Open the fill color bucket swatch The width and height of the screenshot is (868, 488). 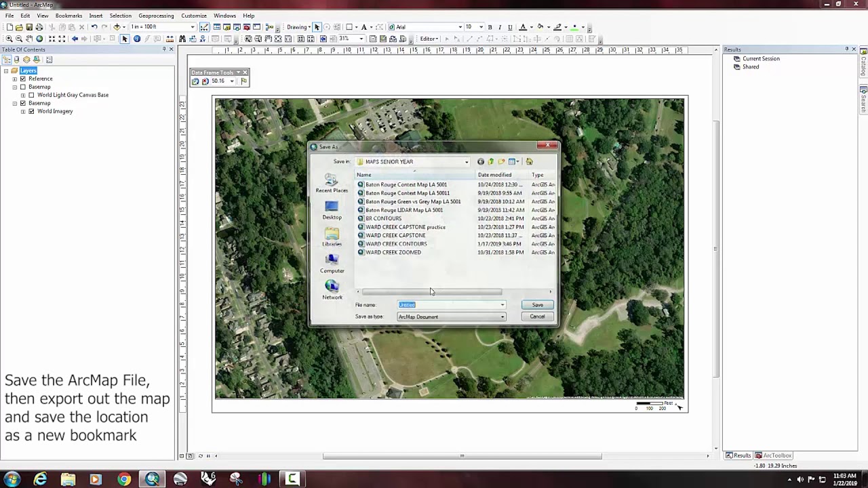[x=540, y=27]
